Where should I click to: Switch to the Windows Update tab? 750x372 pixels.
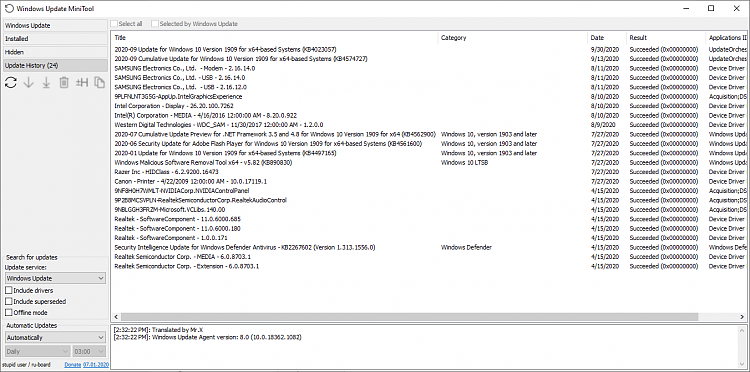[55, 26]
